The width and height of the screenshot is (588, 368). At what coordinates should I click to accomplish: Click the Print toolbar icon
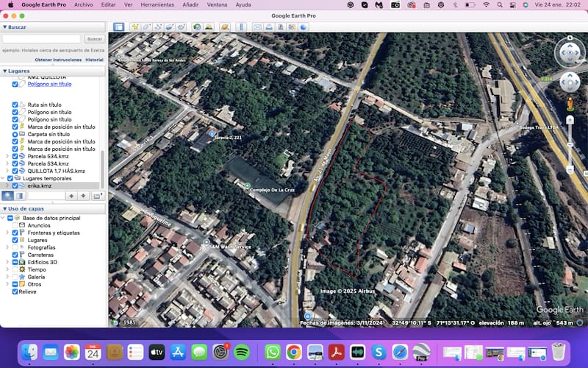click(269, 27)
